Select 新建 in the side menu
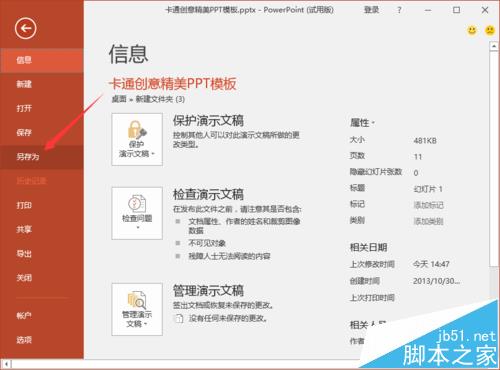 pyautogui.click(x=42, y=84)
